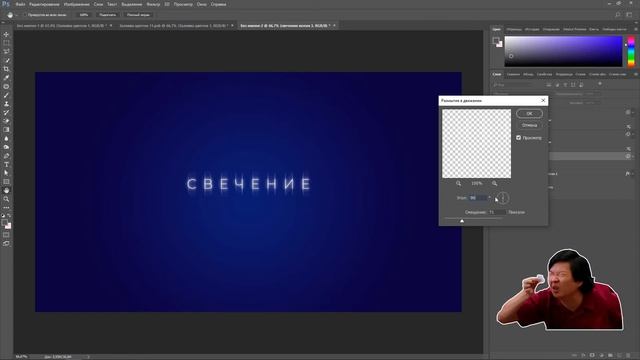This screenshot has width=640, height=360.
Task: Zoom in the motion blur preview
Action: point(494,184)
